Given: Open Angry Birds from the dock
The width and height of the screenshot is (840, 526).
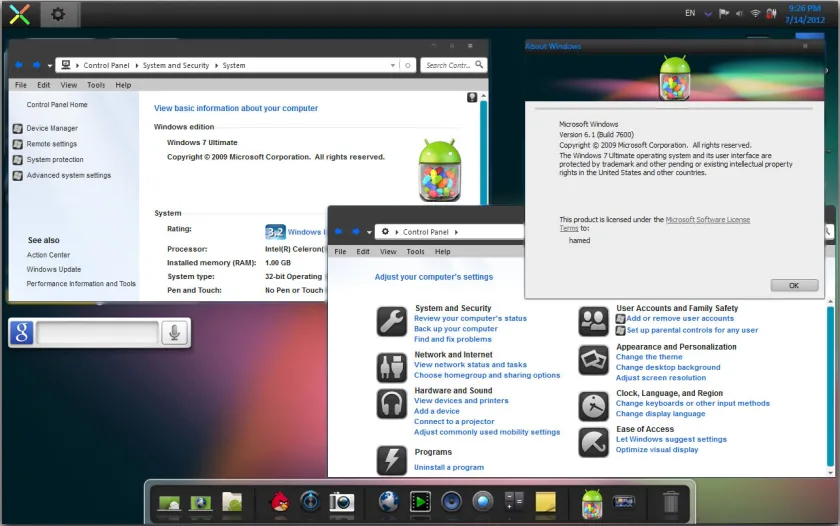Looking at the screenshot, I should pos(280,502).
